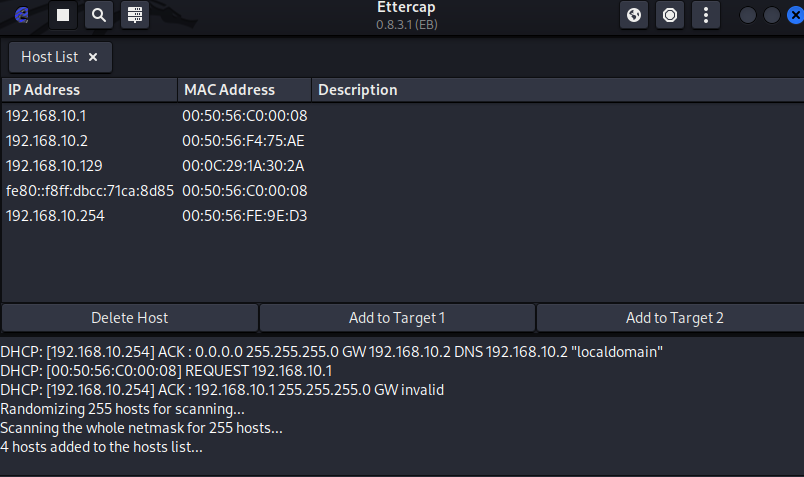804x477 pixels.
Task: Sort by IP Address column header
Action: tap(90, 90)
